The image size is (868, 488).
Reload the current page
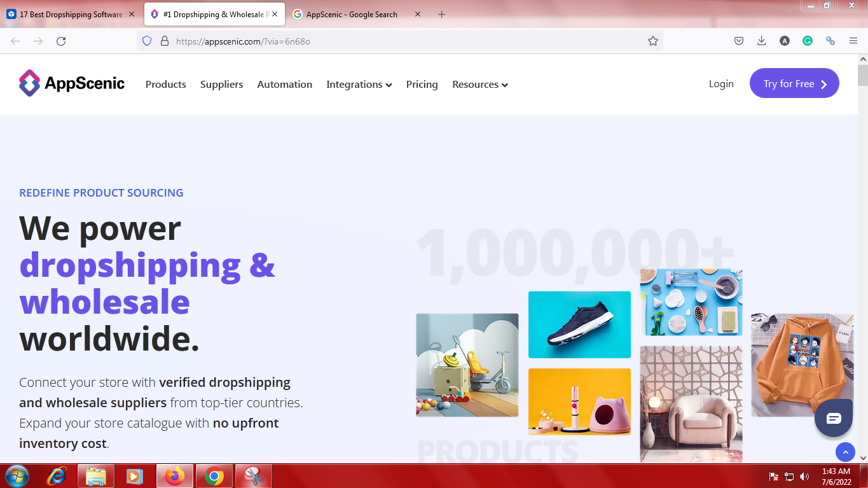[61, 41]
